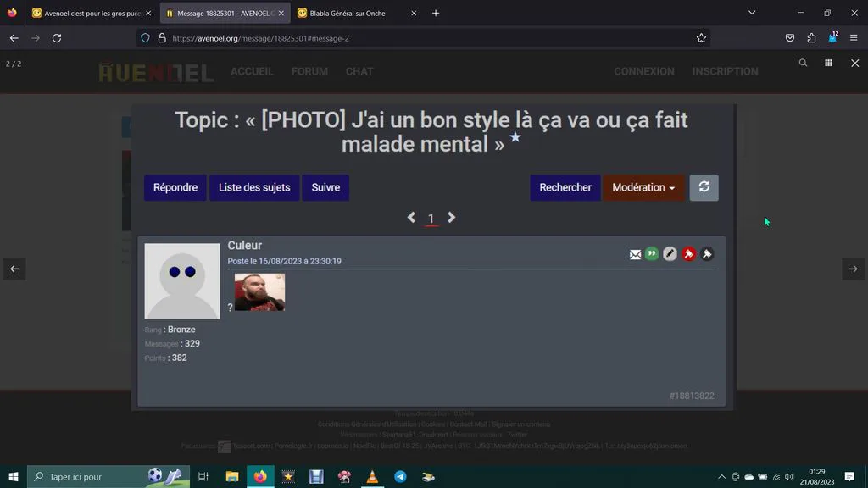The width and height of the screenshot is (868, 488).
Task: Click the Liste des sujets button
Action: [254, 187]
